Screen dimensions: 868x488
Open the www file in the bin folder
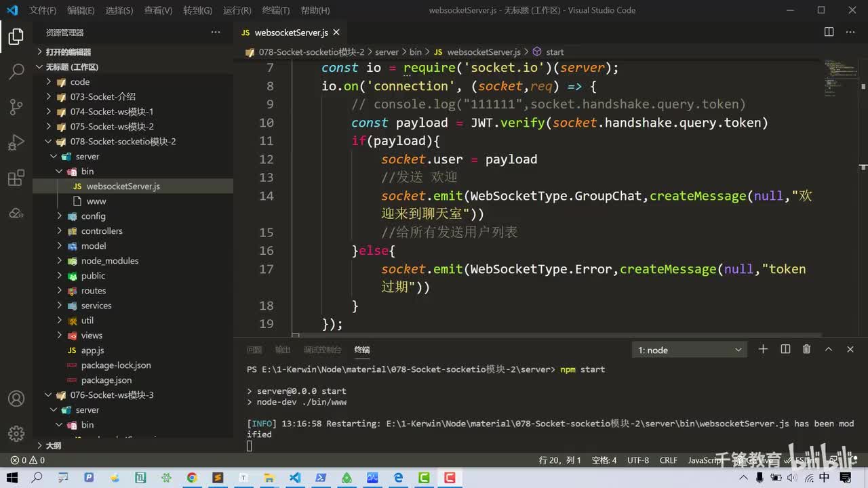pyautogui.click(x=133, y=201)
